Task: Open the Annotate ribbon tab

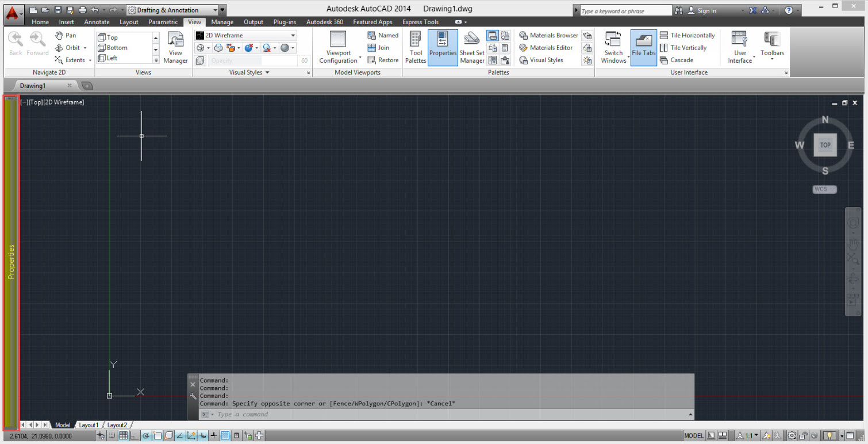Action: 97,22
